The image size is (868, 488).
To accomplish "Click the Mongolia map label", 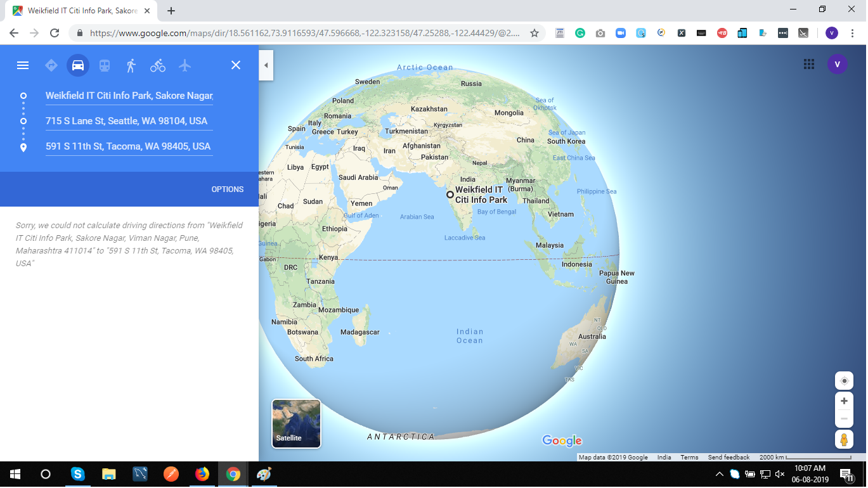I will coord(509,113).
